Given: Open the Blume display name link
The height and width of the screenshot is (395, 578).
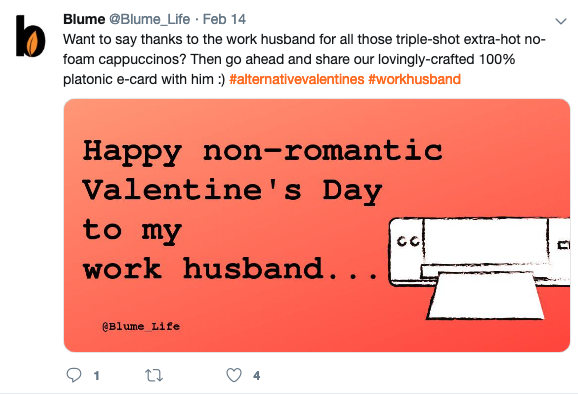Looking at the screenshot, I should click(84, 19).
